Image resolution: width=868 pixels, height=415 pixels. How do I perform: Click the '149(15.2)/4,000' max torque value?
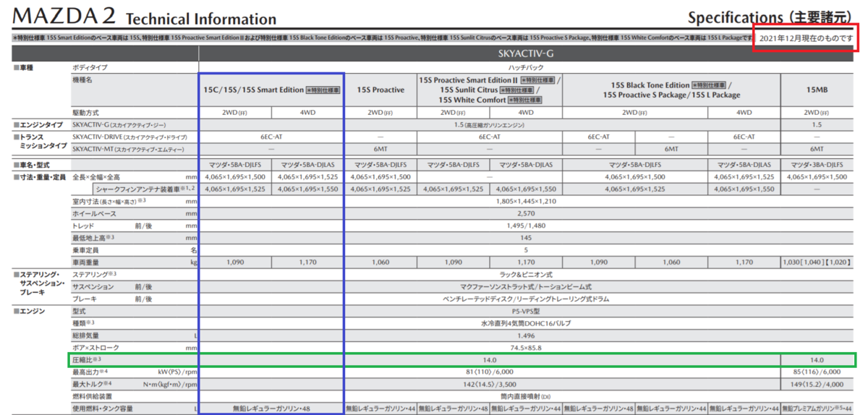817,383
